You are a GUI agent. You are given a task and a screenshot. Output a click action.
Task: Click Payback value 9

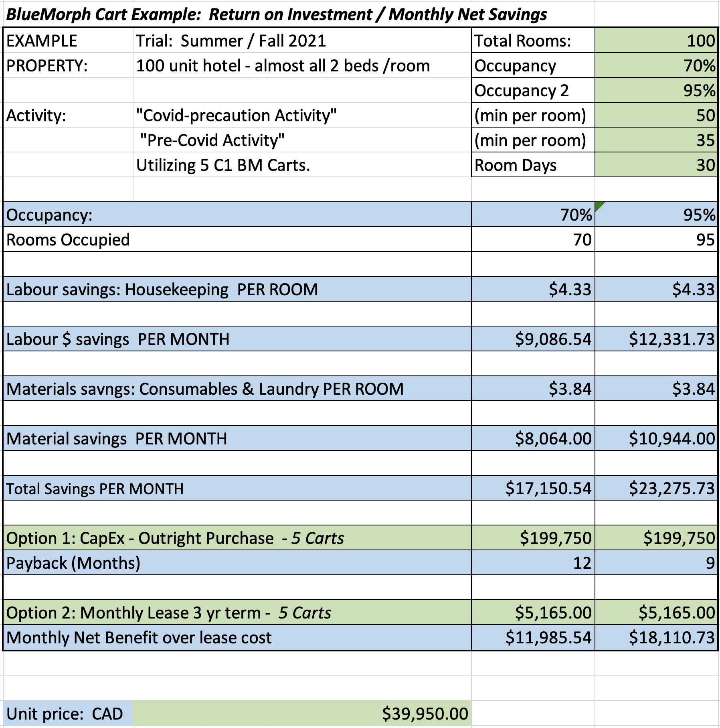click(x=656, y=563)
